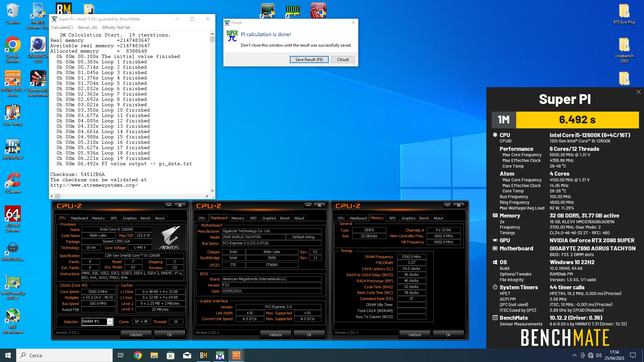This screenshot has width=644, height=362.
Task: Open the 970 Evo Plus folder
Action: [624, 13]
